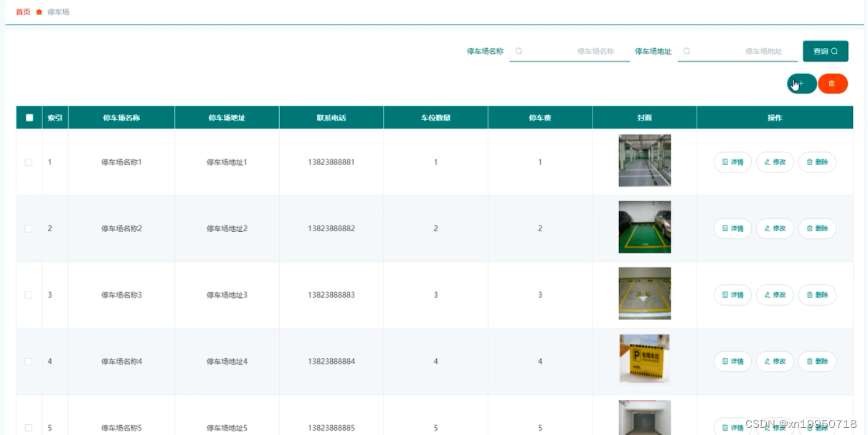Focus the 停车场地址 search input
The height and width of the screenshot is (435, 868).
pyautogui.click(x=737, y=52)
